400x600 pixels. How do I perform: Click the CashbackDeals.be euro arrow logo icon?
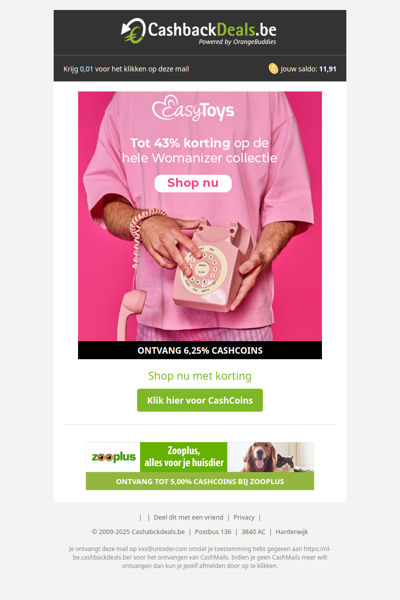pyautogui.click(x=133, y=31)
